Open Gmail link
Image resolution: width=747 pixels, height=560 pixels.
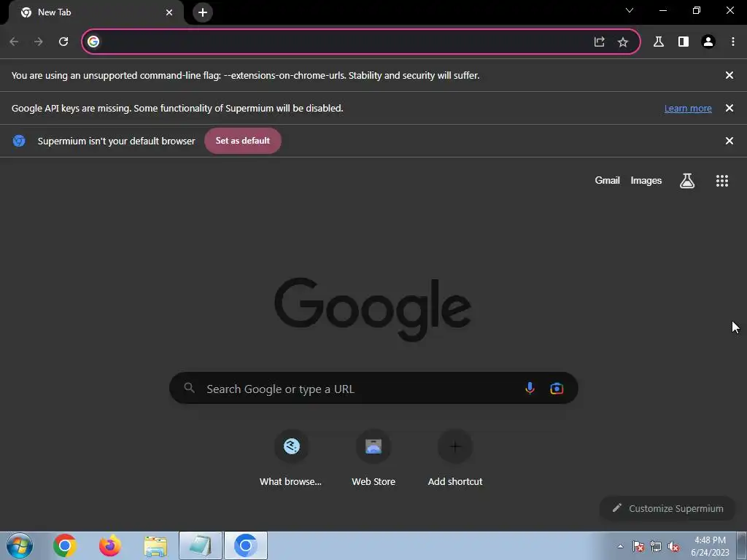click(607, 181)
